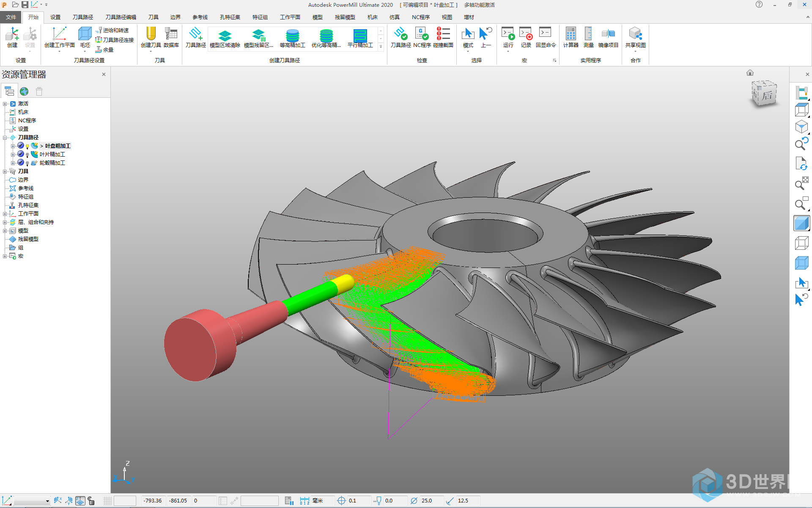Switch to the 仿真 ribbon tab
This screenshot has height=508, width=812.
tap(395, 17)
